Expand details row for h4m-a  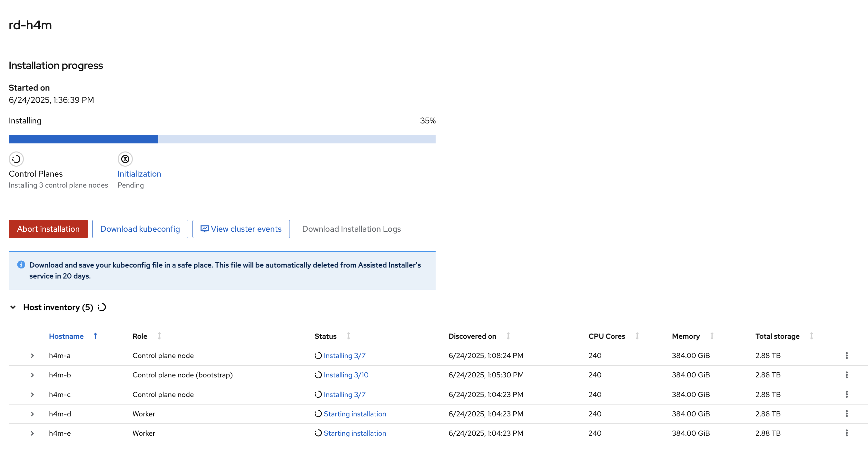point(32,355)
